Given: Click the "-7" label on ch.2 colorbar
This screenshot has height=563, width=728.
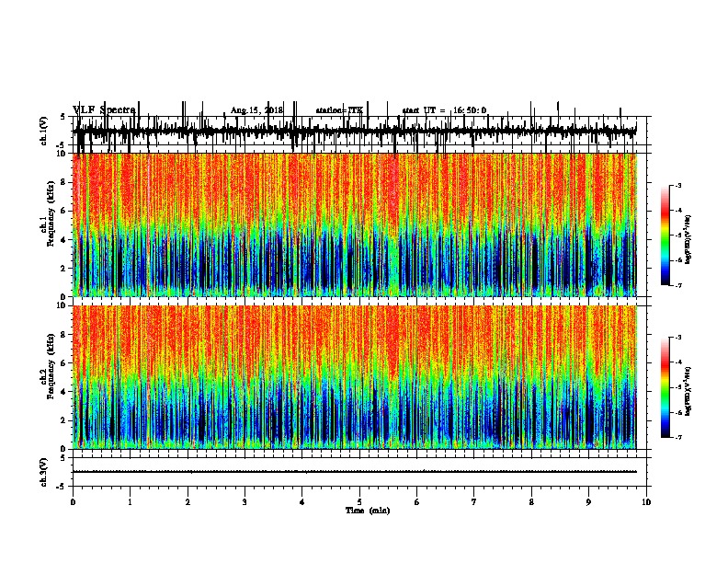Looking at the screenshot, I should (677, 437).
